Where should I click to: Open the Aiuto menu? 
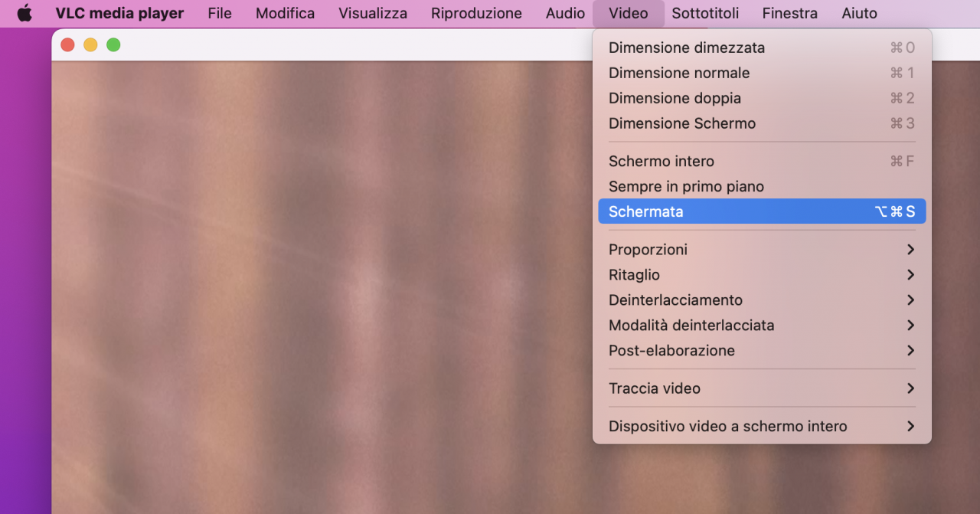(x=859, y=13)
